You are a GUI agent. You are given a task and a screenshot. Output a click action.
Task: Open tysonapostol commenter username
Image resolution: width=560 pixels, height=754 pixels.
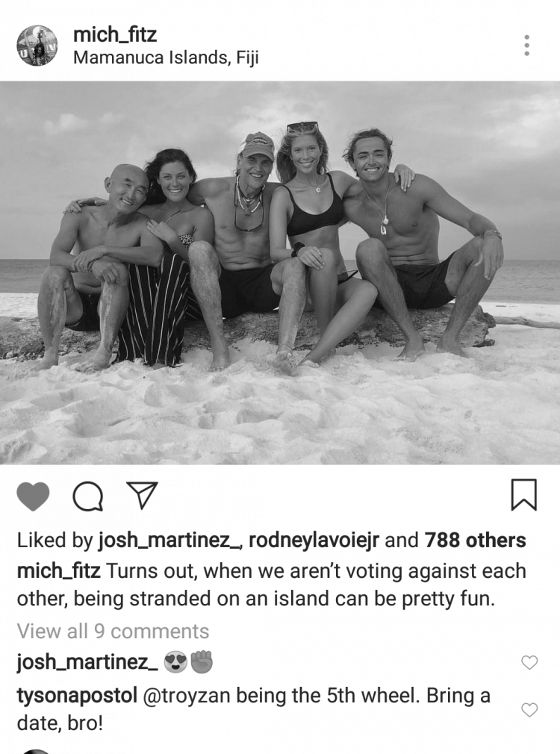(x=77, y=696)
